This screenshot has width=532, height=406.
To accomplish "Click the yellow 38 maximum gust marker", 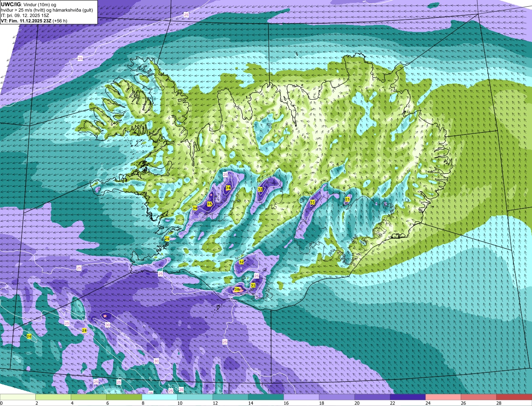I will [x=236, y=289].
